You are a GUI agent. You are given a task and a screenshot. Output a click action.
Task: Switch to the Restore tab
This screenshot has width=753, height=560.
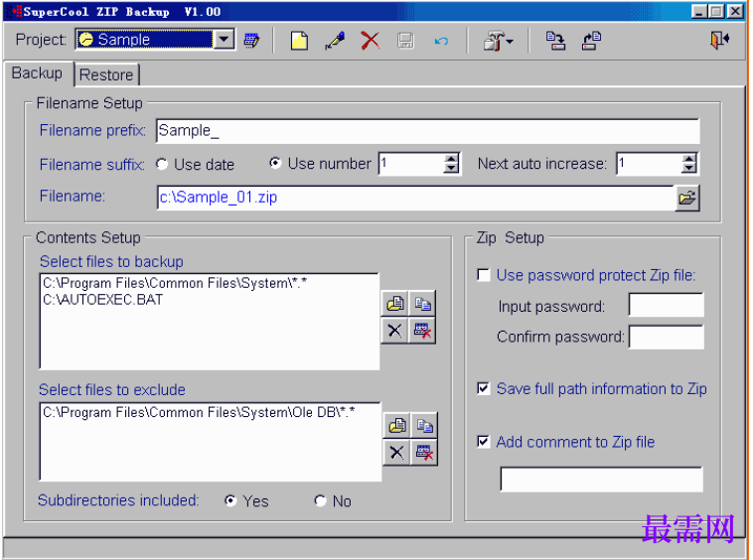(106, 74)
